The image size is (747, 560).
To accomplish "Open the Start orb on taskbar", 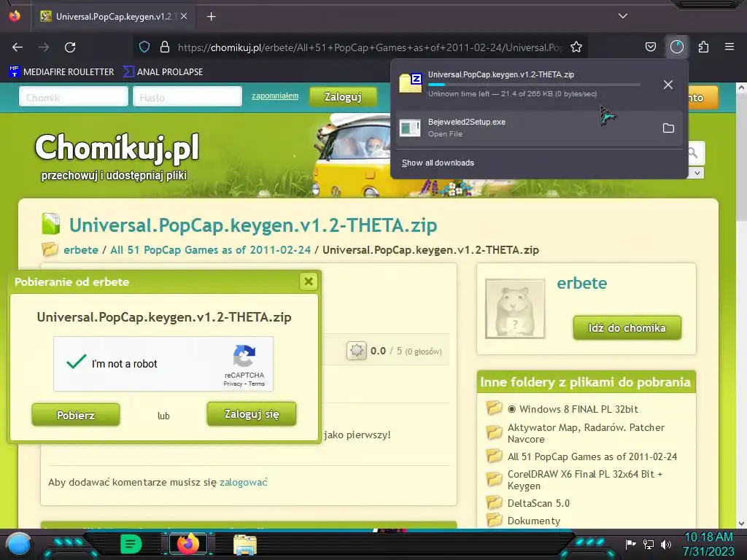I will (19, 544).
